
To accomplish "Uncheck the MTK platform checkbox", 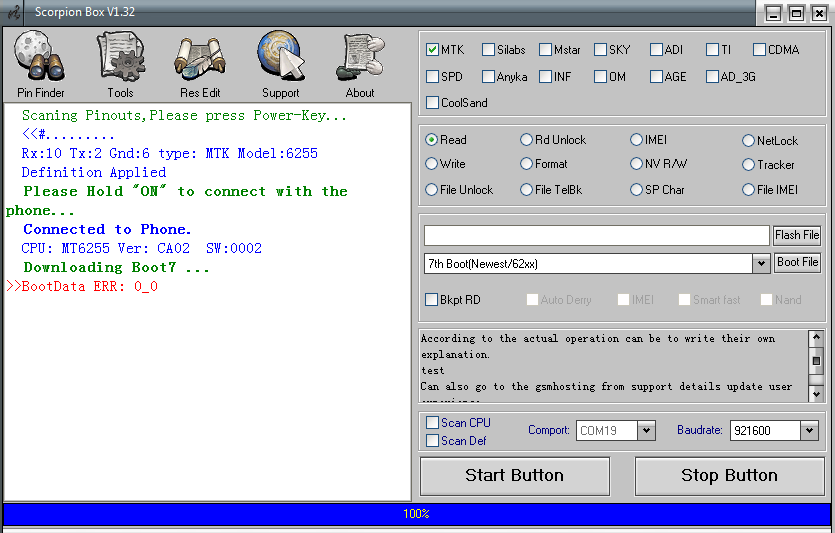I will [x=432, y=50].
